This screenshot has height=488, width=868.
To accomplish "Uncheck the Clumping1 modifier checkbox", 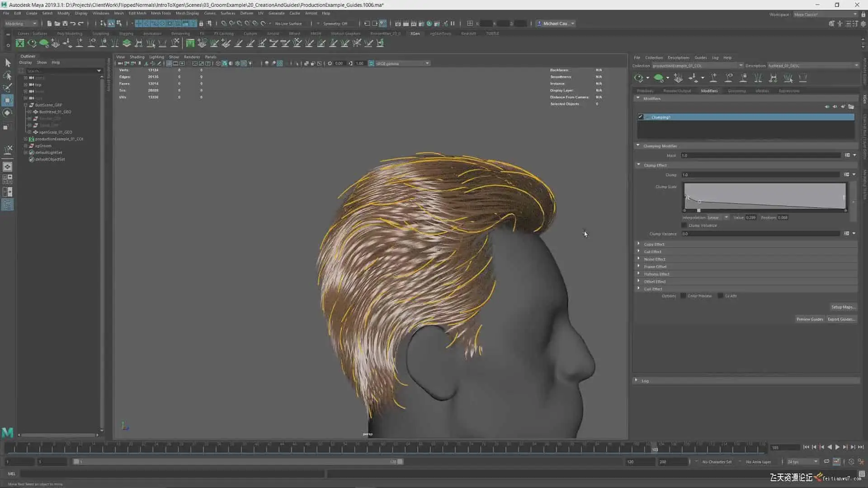I will [641, 117].
